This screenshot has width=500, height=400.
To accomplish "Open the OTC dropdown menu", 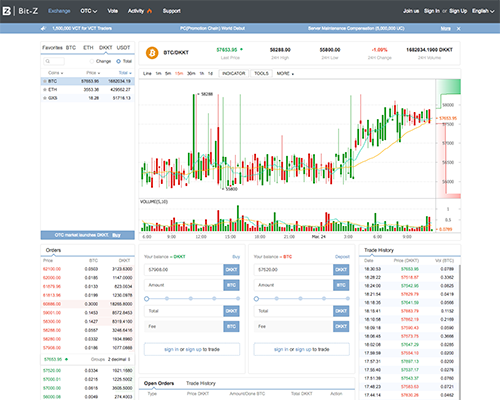I will (x=88, y=11).
